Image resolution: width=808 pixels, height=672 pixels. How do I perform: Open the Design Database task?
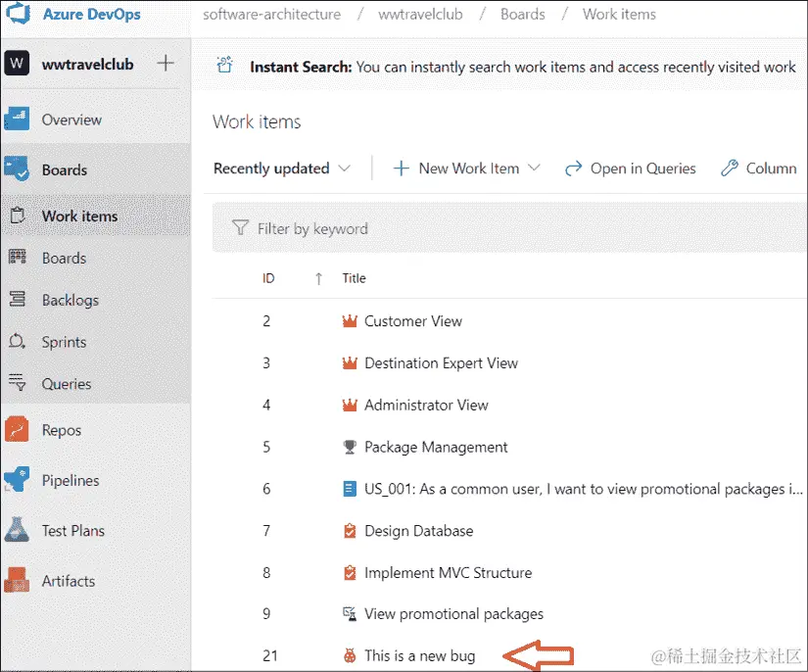pos(418,530)
